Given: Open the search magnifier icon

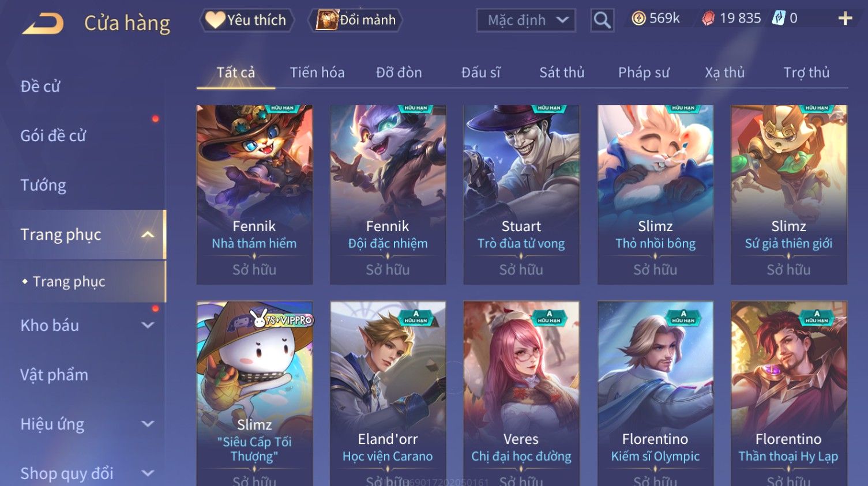Looking at the screenshot, I should tap(602, 21).
